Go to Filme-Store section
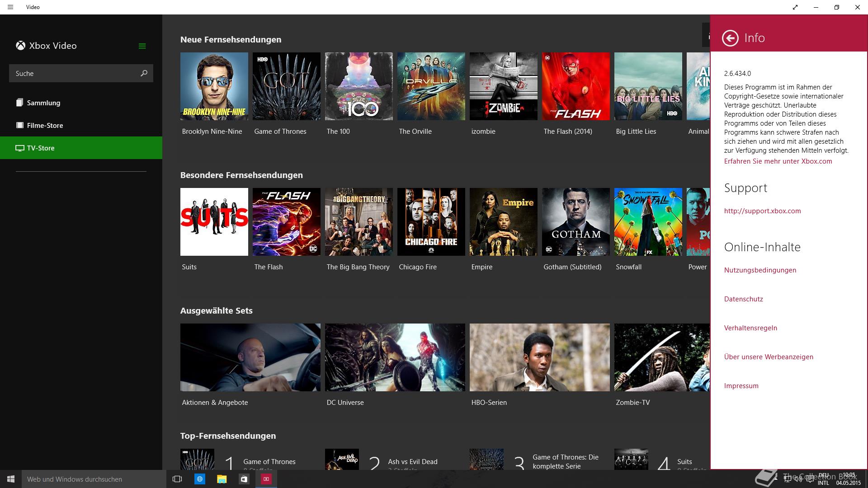868x488 pixels. 81,125
